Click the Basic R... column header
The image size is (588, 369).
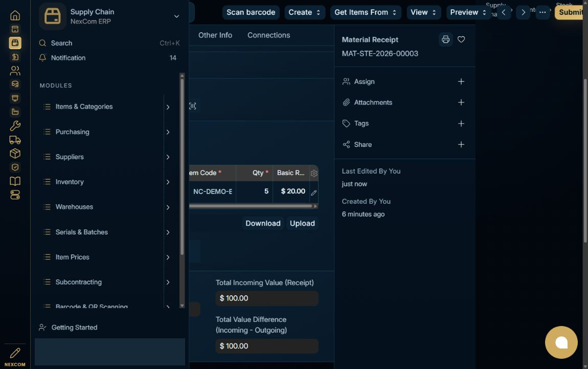click(291, 173)
